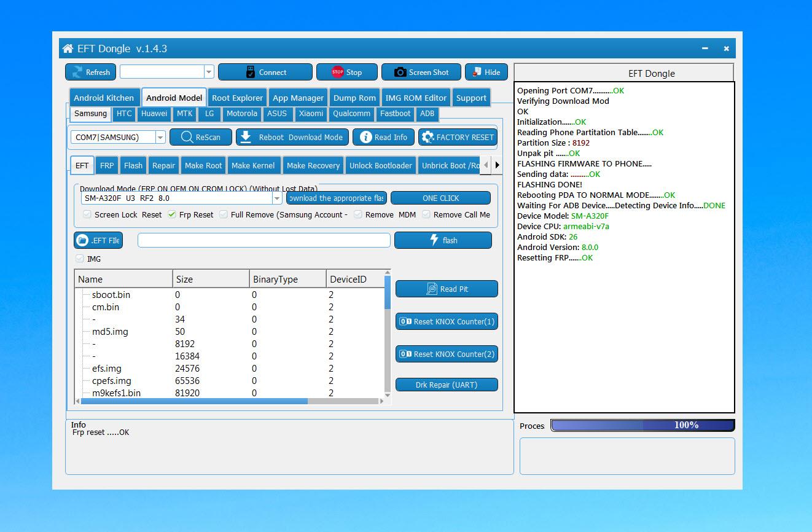Image resolution: width=812 pixels, height=532 pixels.
Task: Click the EFT file path input field
Action: [x=264, y=240]
